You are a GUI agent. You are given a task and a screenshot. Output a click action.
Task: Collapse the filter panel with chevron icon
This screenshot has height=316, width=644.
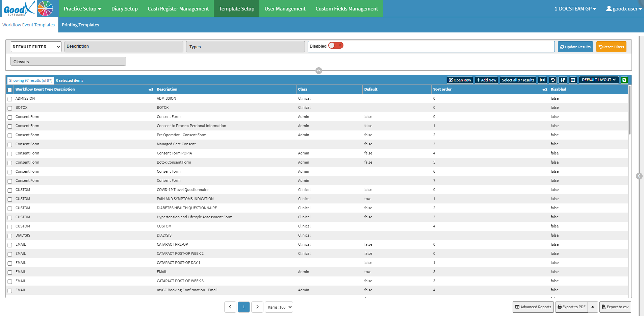[x=318, y=71]
